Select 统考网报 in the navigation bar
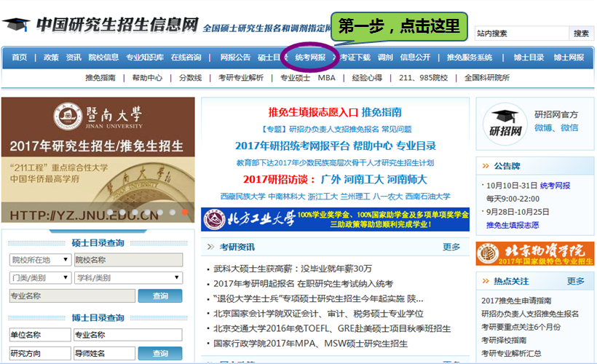Image resolution: width=597 pixels, height=364 pixels. (311, 58)
